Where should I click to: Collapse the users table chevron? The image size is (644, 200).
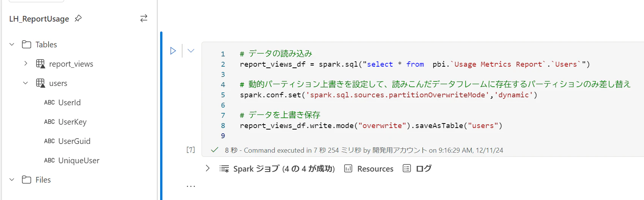click(x=25, y=83)
